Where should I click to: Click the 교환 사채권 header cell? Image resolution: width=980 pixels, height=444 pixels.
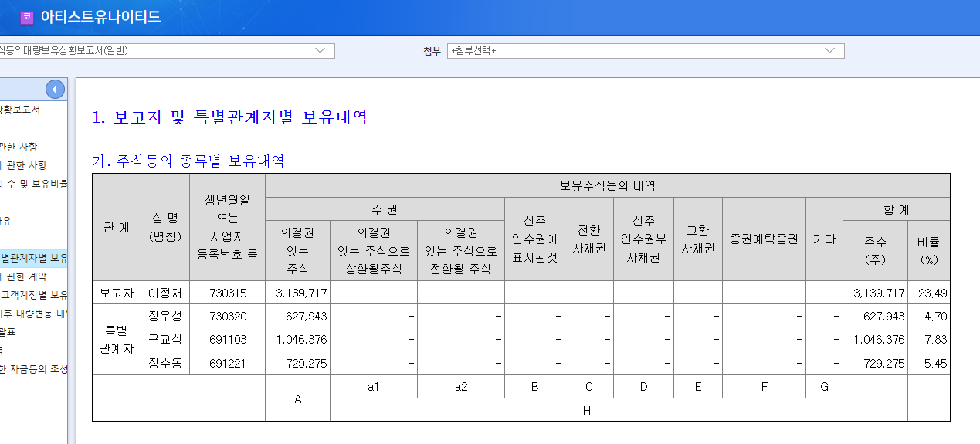tap(698, 239)
